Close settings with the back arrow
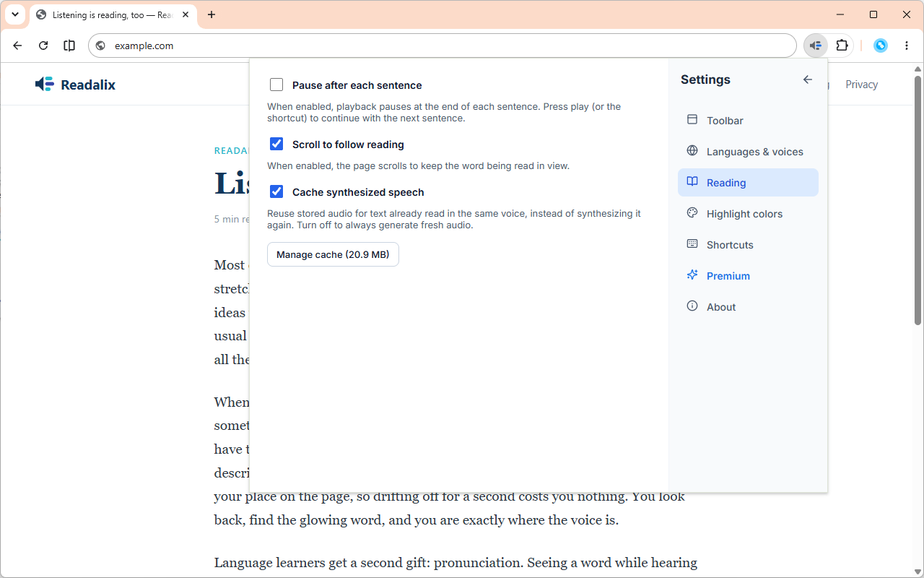The image size is (924, 578). (808, 79)
